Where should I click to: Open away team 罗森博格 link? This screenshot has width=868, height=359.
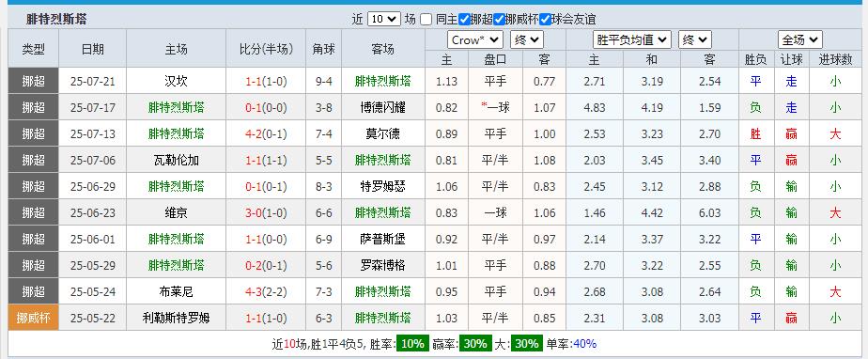point(383,265)
